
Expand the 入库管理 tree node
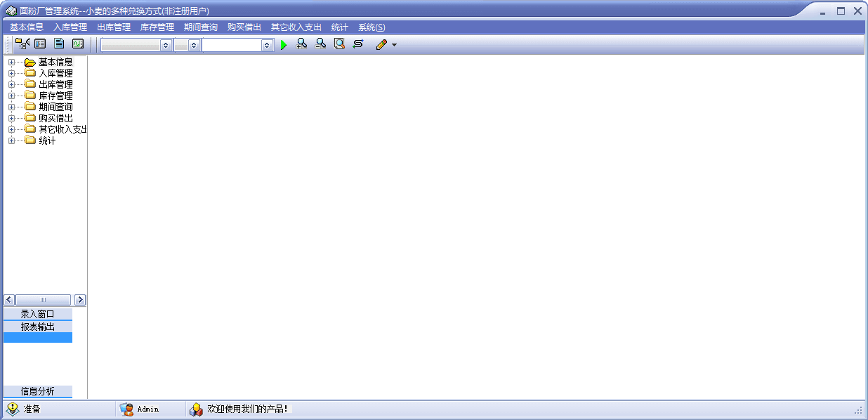(11, 73)
